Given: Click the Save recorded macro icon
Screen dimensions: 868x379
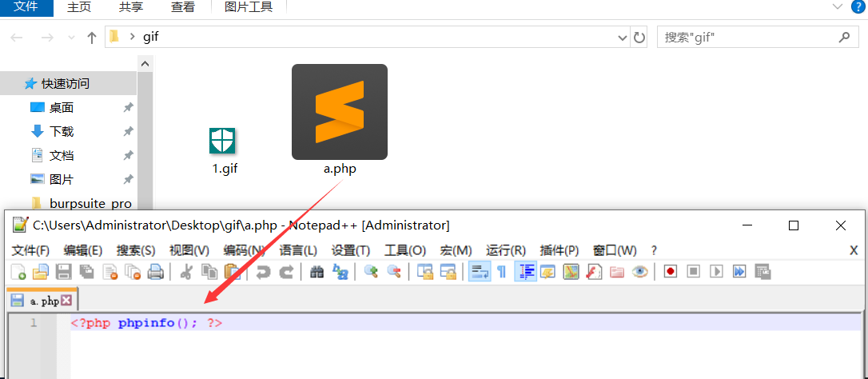Looking at the screenshot, I should click(762, 272).
